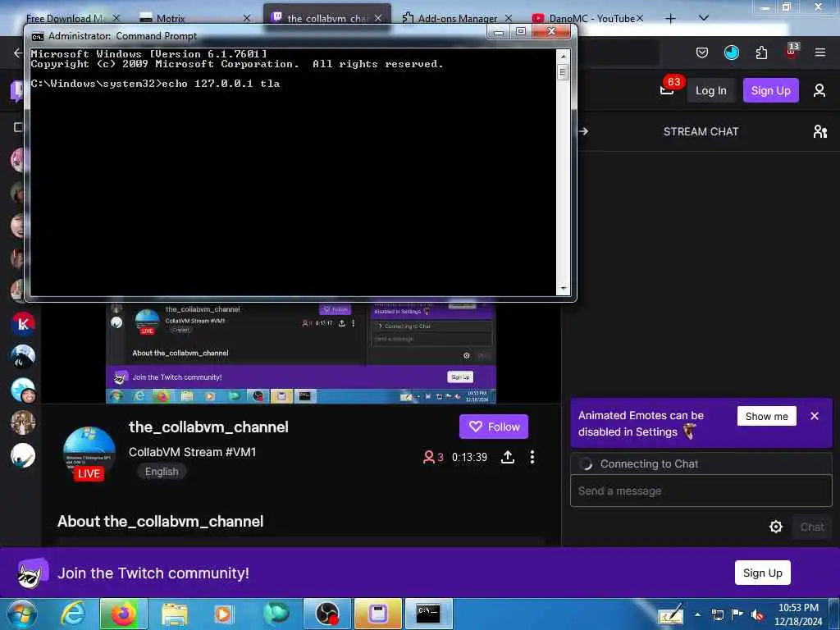This screenshot has width=840, height=630.
Task: Click the Command Prompt scrollbar thumb
Action: [x=563, y=72]
